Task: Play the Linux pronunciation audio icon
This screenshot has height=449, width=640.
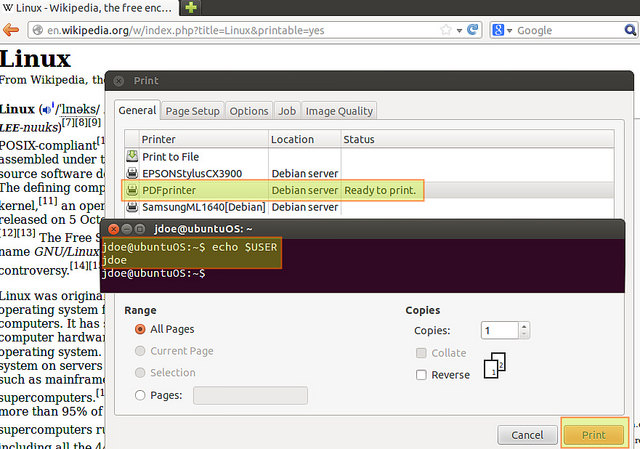Action: pos(45,109)
